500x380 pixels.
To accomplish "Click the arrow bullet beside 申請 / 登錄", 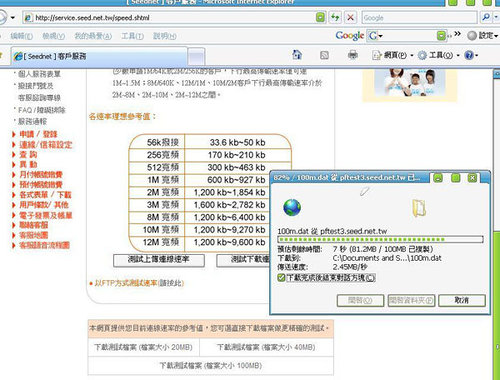I will point(14,134).
